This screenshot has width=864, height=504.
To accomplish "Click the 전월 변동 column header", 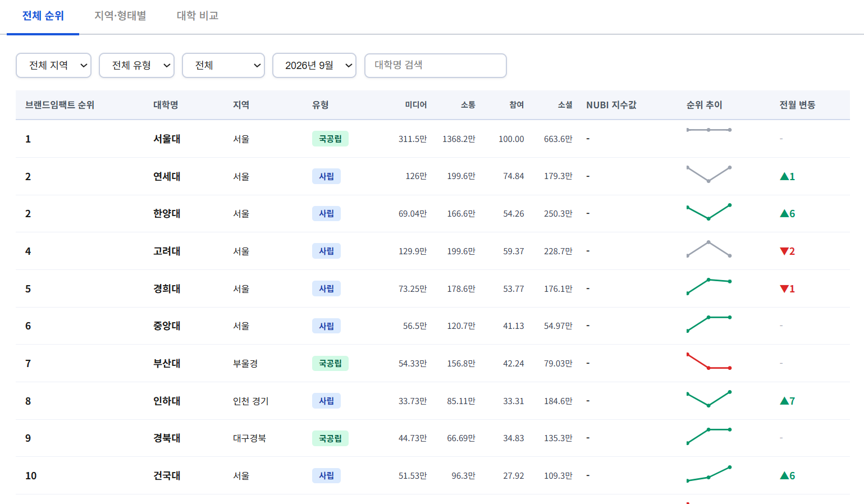I will click(797, 105).
